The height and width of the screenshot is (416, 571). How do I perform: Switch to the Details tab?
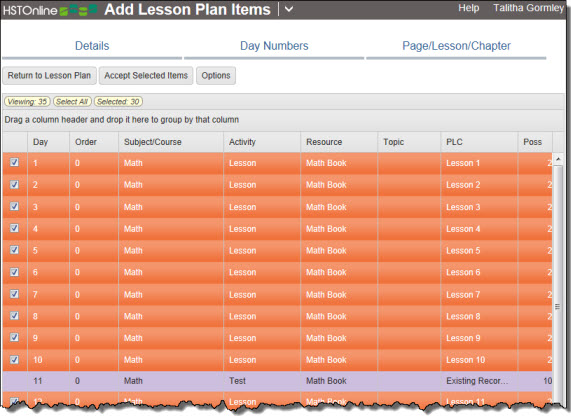tap(92, 46)
